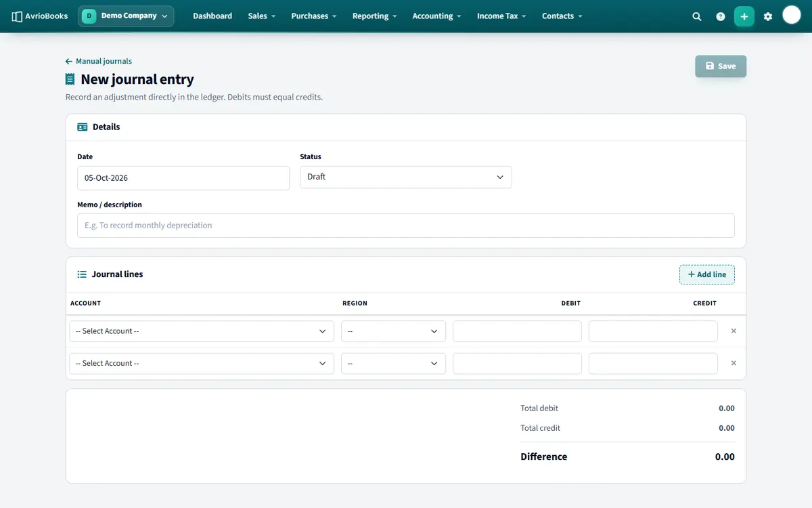The height and width of the screenshot is (508, 812).
Task: Save the journal entry
Action: click(x=721, y=66)
